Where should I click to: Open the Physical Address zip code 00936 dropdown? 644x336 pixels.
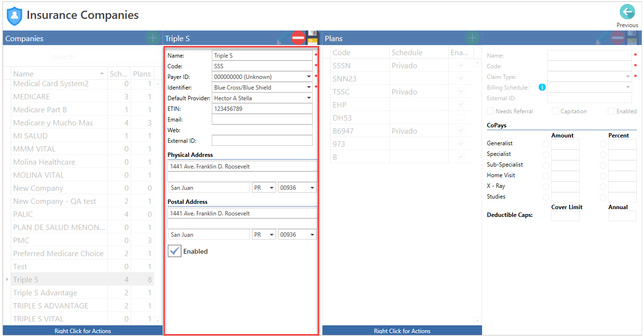tap(312, 187)
